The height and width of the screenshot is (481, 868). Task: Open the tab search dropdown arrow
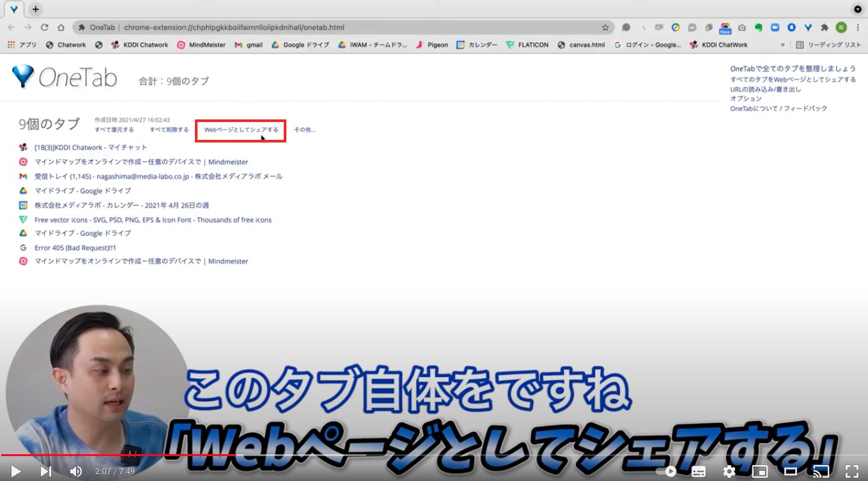point(858,9)
